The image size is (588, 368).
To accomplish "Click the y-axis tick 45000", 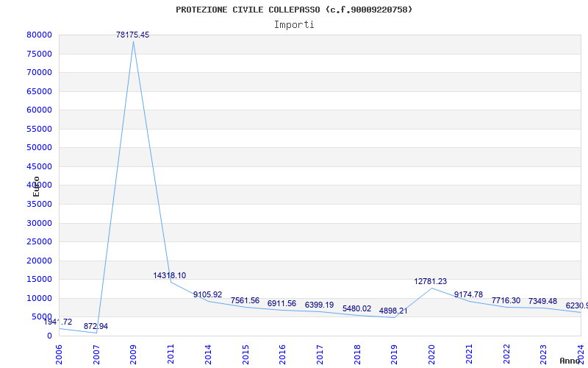I will click(x=39, y=167).
